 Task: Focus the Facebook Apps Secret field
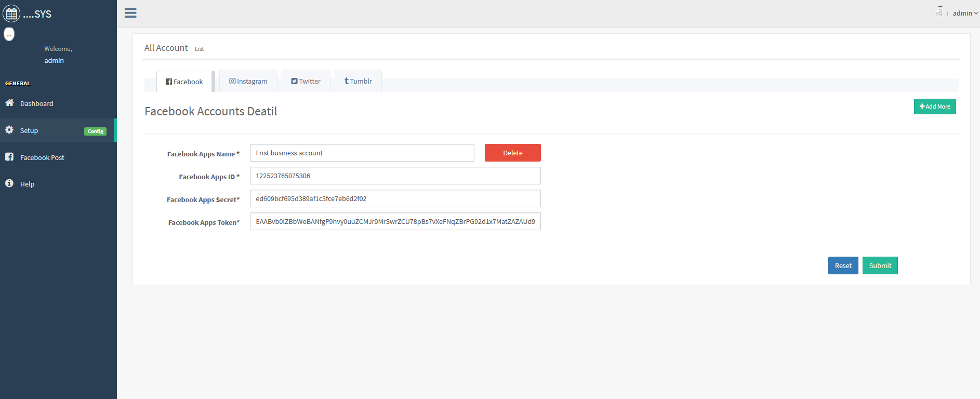(x=395, y=198)
